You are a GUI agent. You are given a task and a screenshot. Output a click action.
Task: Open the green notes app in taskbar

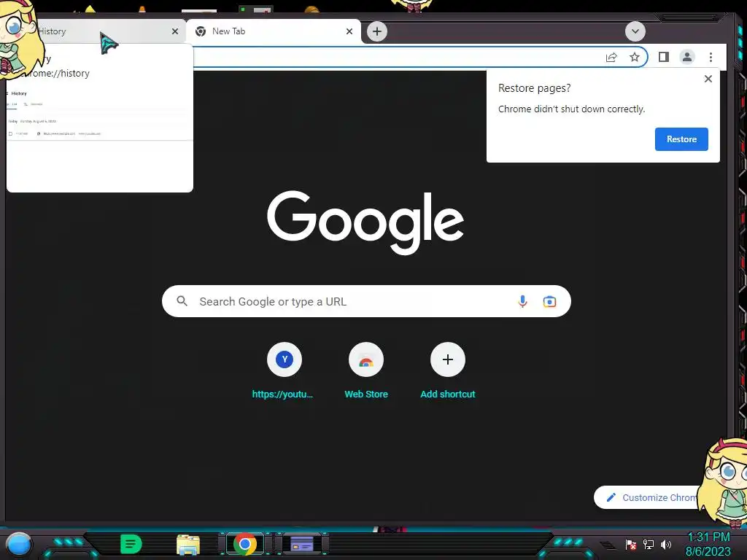(131, 544)
